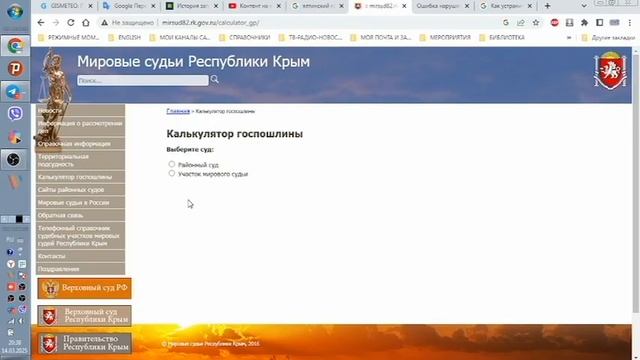Click the Google icon in address bar
This screenshot has height=360, width=640.
pyautogui.click(x=506, y=23)
